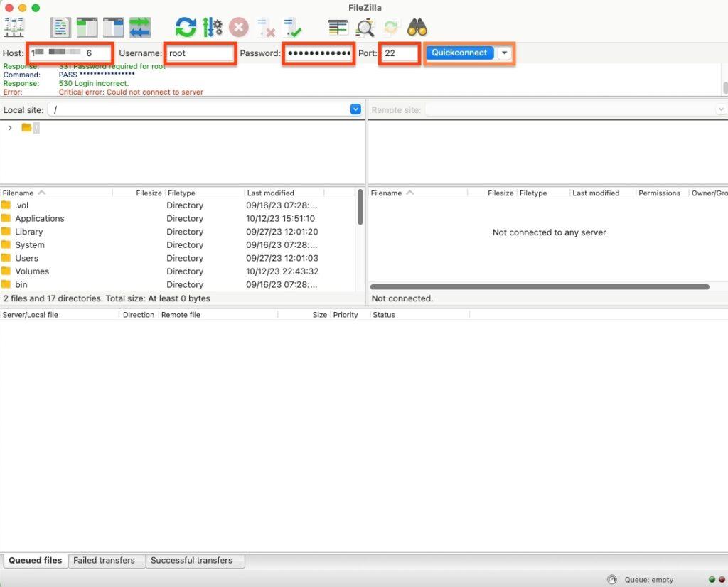Select the bin directory

point(177,284)
